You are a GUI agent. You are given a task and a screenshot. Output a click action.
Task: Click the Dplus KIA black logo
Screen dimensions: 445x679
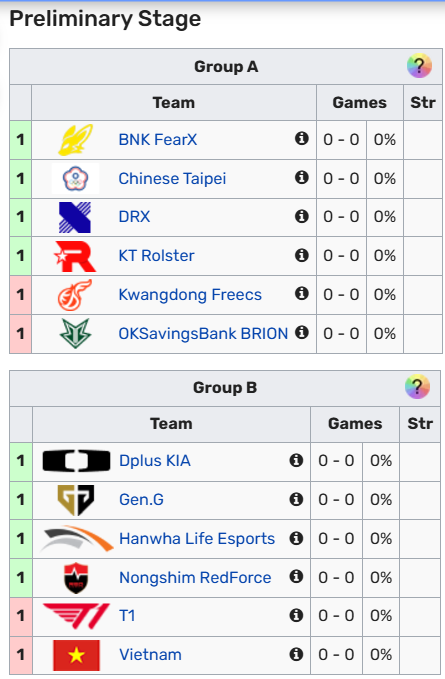[x=76, y=461]
